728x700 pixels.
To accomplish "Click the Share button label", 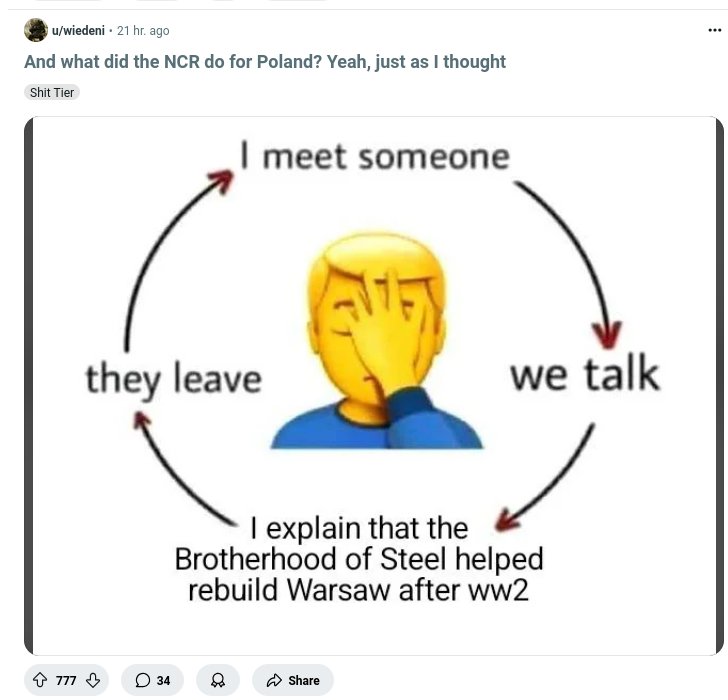I will tap(304, 680).
